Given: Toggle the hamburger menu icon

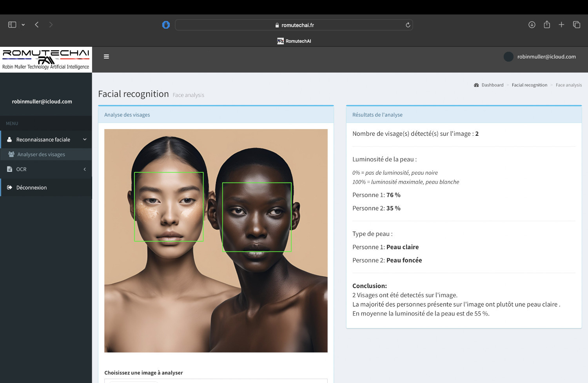Looking at the screenshot, I should pos(106,57).
